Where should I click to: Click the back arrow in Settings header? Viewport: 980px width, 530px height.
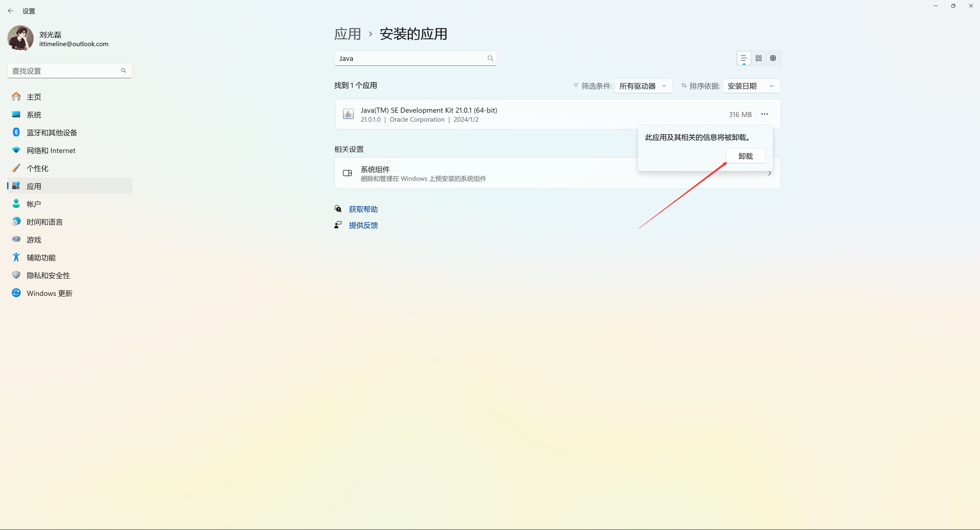[11, 11]
